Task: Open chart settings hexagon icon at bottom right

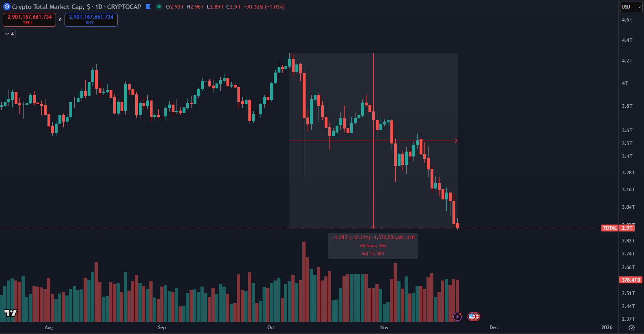Action: click(631, 328)
